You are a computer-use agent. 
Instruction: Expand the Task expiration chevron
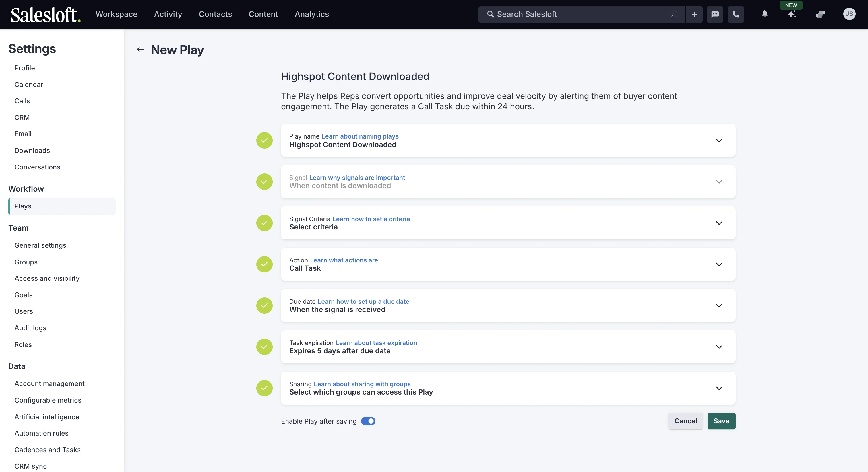[719, 347]
